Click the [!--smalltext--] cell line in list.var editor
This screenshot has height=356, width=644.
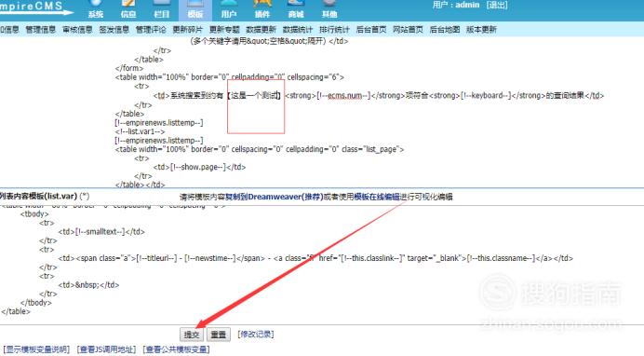101,232
